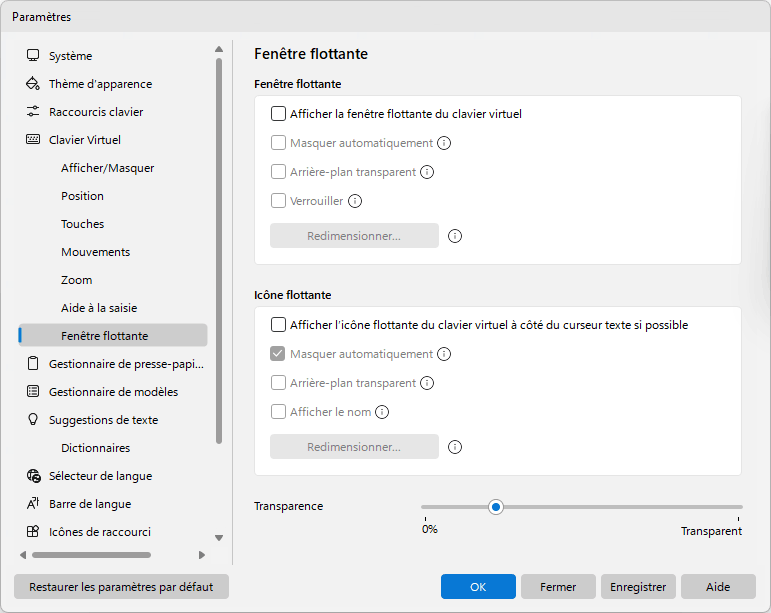The height and width of the screenshot is (613, 771).
Task: Select the Fenêtre flottante subsection
Action: 113,335
